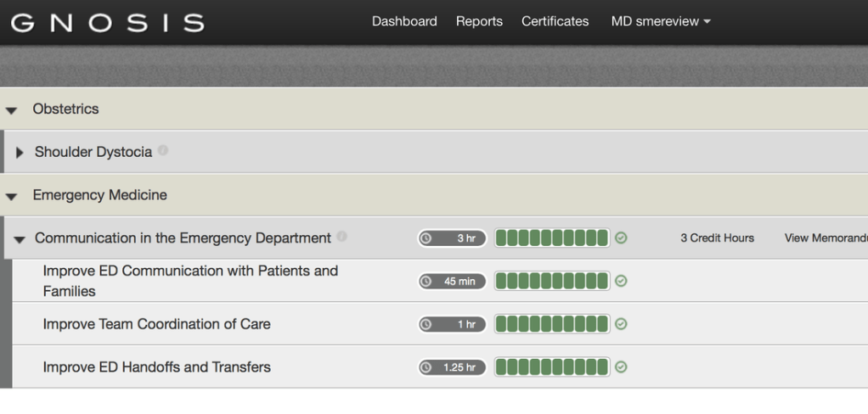Collapse the Obstetrics section
The image size is (868, 414).
pyautogui.click(x=12, y=109)
